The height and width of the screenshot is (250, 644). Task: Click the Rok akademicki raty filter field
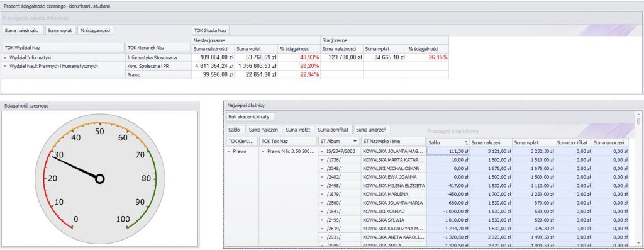point(251,116)
